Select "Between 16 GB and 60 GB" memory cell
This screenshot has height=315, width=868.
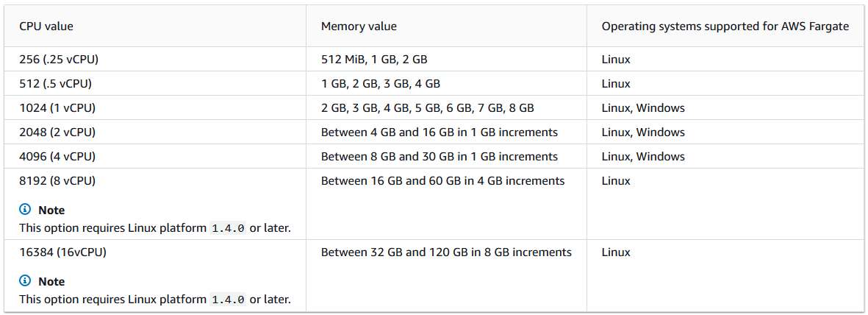442,181
